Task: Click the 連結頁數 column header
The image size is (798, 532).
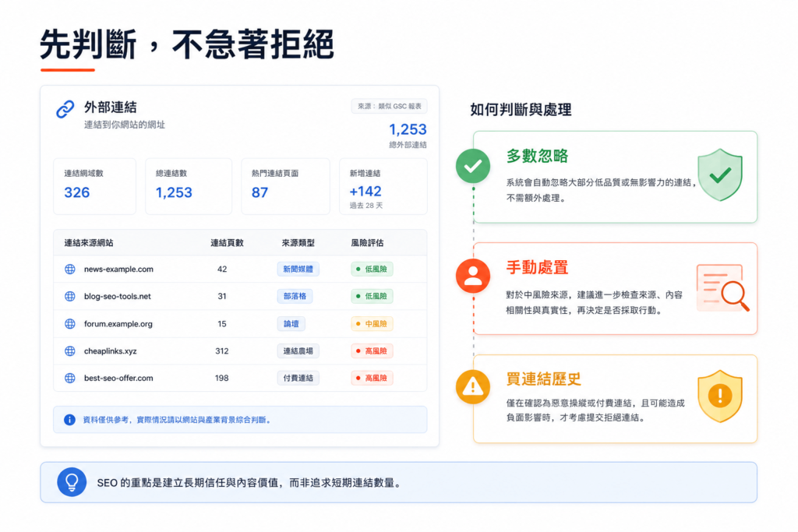Action: click(227, 243)
